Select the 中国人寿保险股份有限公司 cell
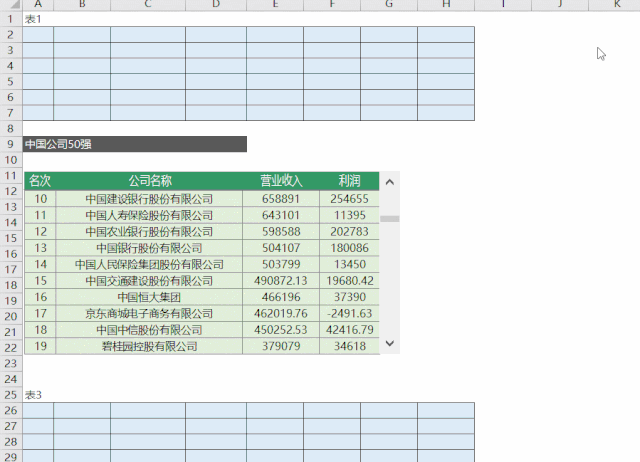 tap(149, 215)
